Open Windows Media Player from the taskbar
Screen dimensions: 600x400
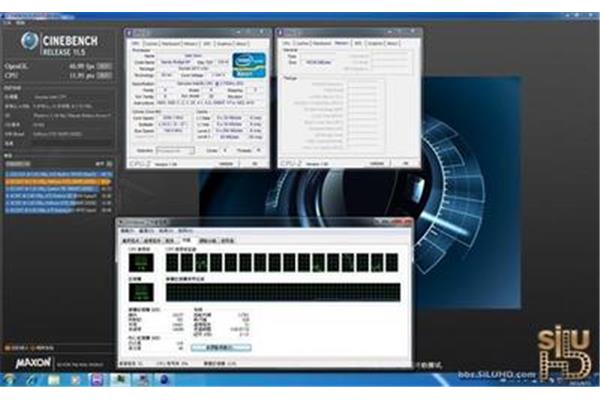coord(75,379)
